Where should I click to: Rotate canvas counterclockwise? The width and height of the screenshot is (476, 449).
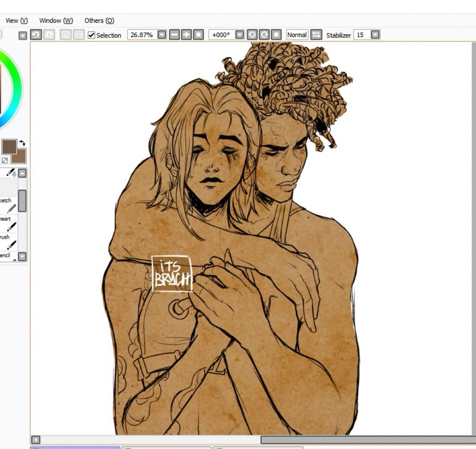point(252,35)
